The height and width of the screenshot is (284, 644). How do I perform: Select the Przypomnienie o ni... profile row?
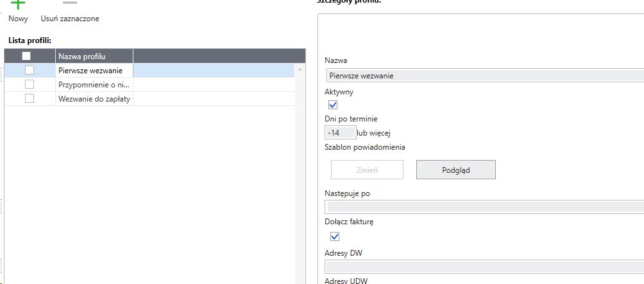pyautogui.click(x=94, y=84)
